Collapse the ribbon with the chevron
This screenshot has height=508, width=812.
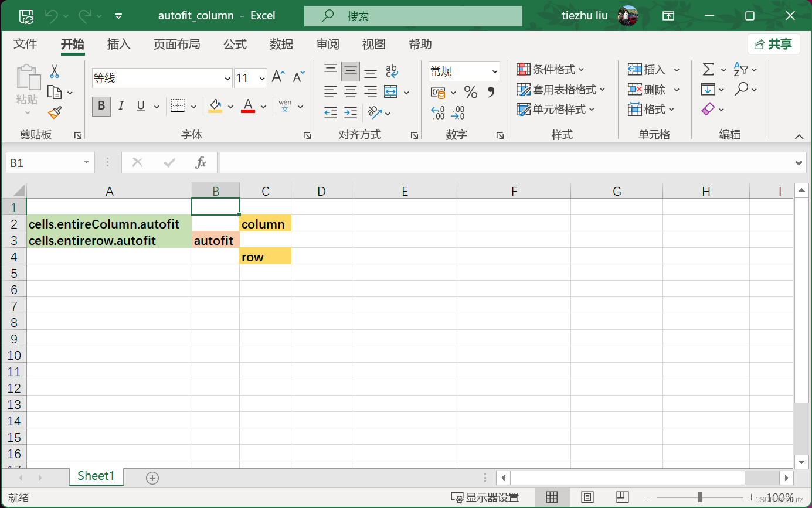tap(799, 137)
